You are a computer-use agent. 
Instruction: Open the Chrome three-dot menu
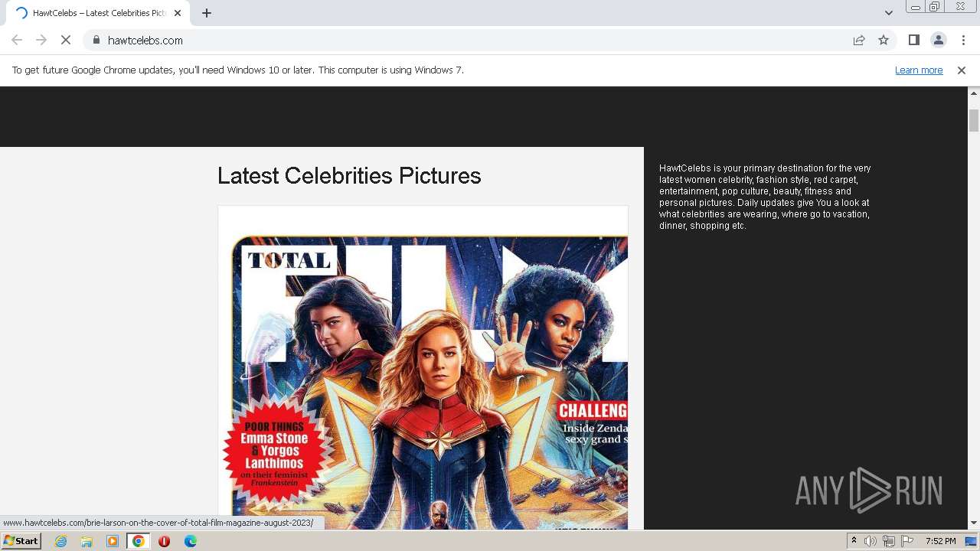pyautogui.click(x=963, y=40)
